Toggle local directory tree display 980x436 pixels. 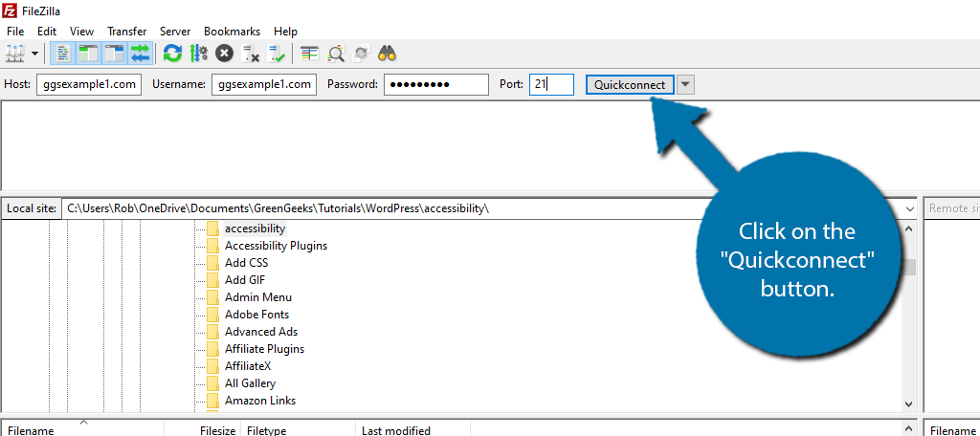click(x=88, y=54)
